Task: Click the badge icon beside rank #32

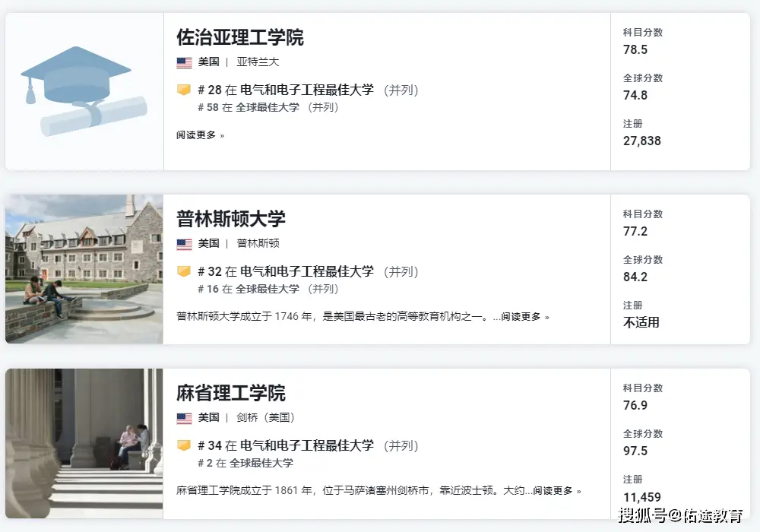Action: point(184,271)
